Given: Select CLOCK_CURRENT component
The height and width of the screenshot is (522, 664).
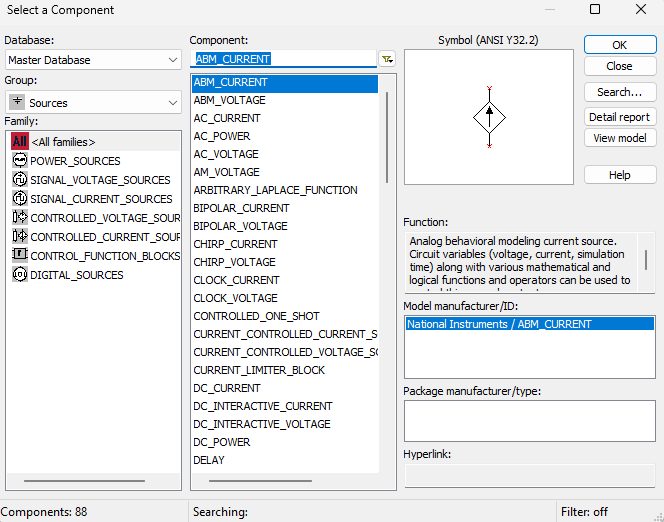Looking at the screenshot, I should point(285,280).
